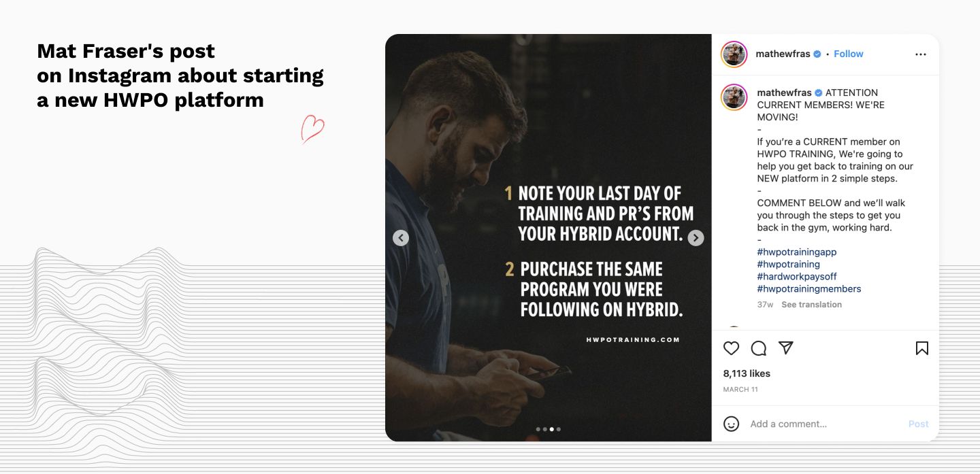Open the #hardworkpaysoff hashtag

797,276
